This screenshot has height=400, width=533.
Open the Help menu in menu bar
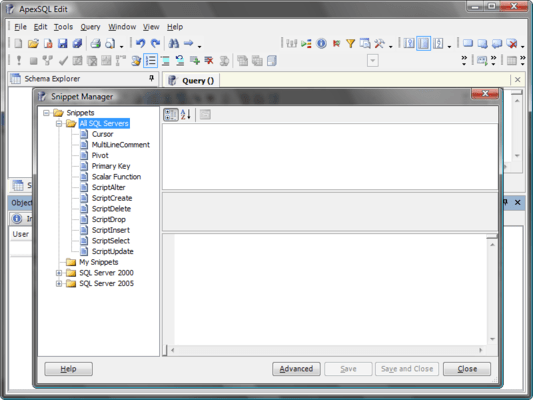tap(175, 27)
